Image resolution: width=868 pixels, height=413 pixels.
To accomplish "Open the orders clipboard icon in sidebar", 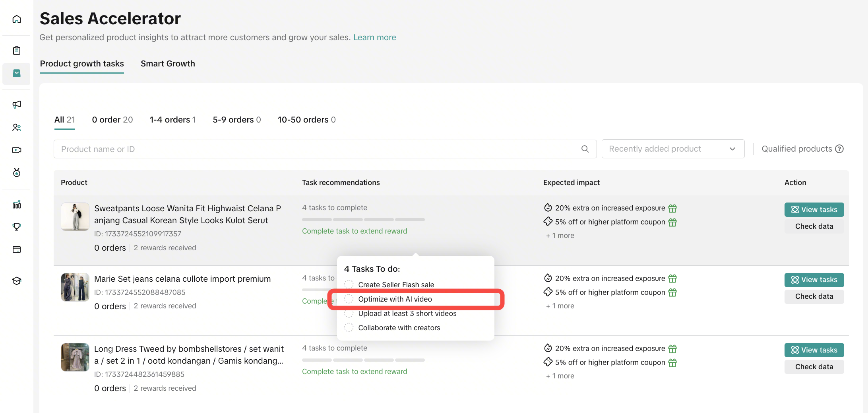I will (x=17, y=51).
